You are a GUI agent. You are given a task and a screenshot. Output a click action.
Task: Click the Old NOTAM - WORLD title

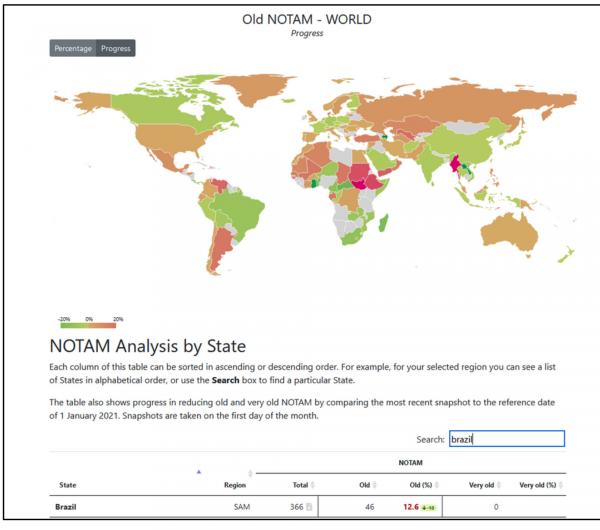click(307, 19)
